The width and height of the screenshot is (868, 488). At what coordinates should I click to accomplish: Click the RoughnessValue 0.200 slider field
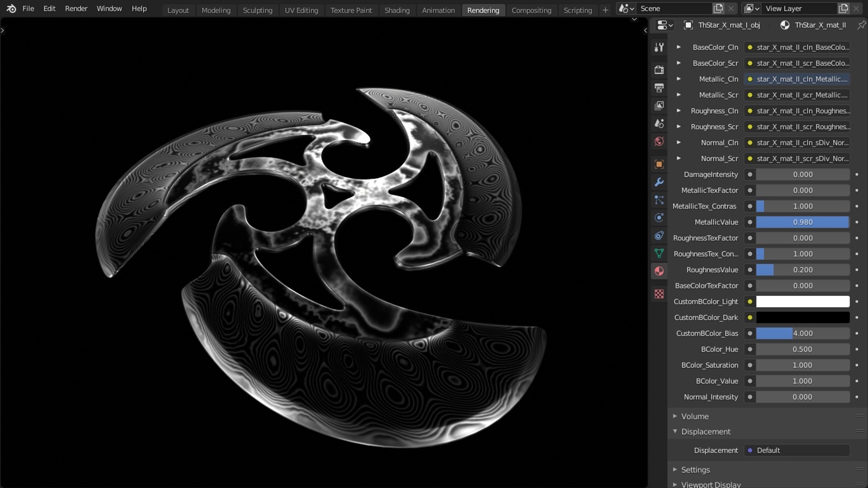tap(803, 270)
